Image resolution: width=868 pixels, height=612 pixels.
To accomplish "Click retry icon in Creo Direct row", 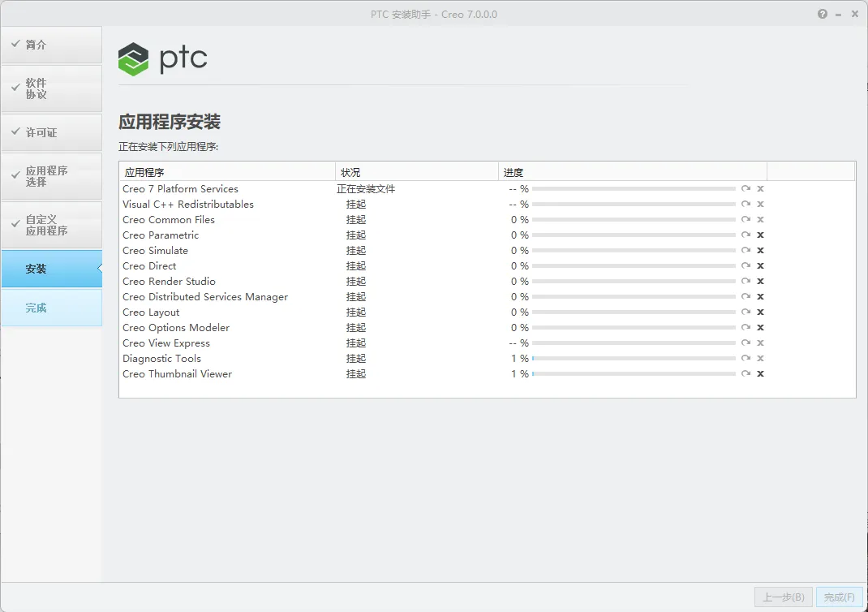I will (x=746, y=266).
